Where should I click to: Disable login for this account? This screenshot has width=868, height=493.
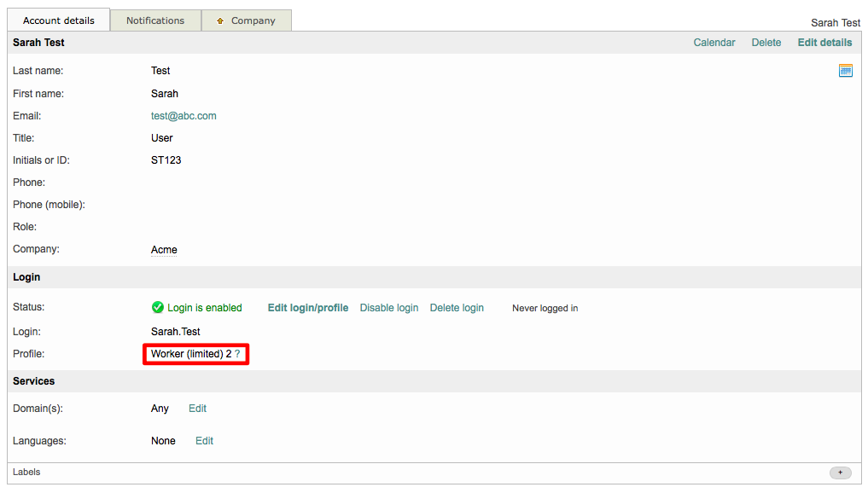388,308
